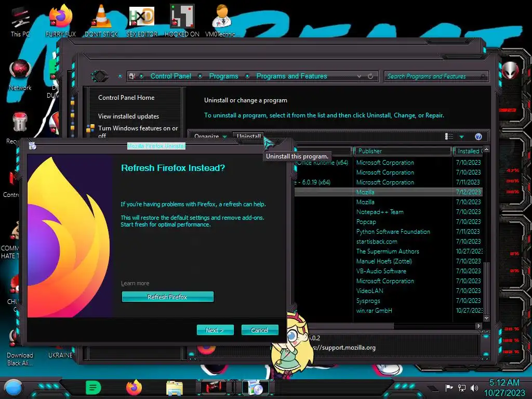
Task: Open the view options dropdown arrow
Action: pyautogui.click(x=461, y=137)
